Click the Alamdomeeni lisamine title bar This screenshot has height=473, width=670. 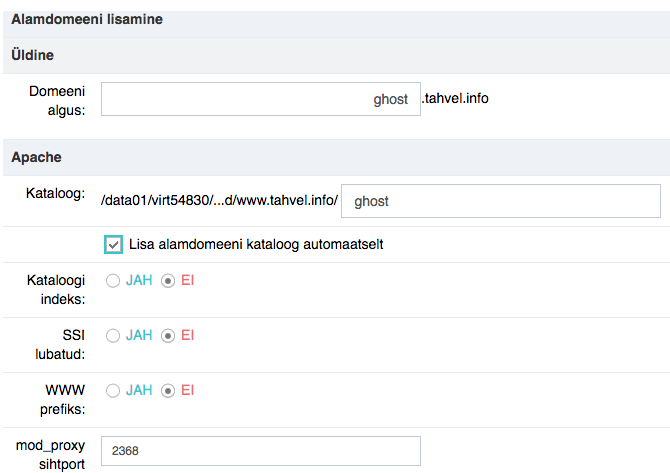click(336, 20)
